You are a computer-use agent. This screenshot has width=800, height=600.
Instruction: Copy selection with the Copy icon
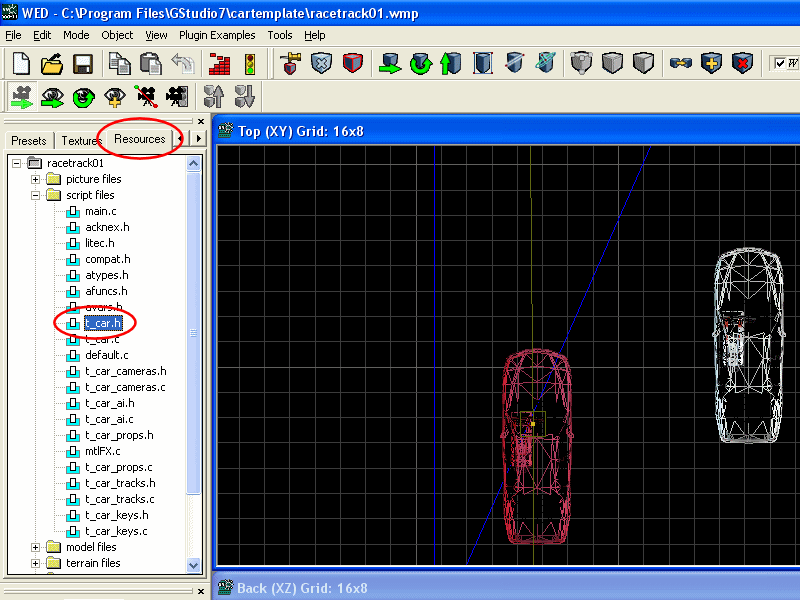pyautogui.click(x=120, y=64)
